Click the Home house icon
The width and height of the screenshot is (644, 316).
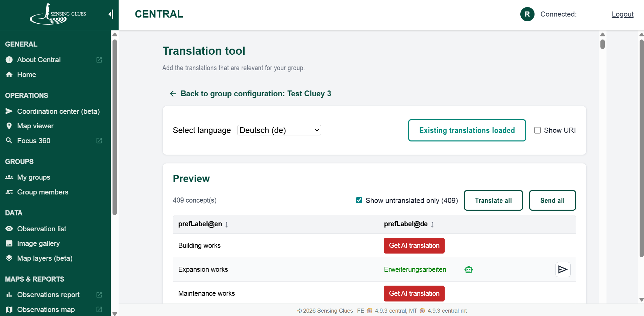click(x=9, y=75)
